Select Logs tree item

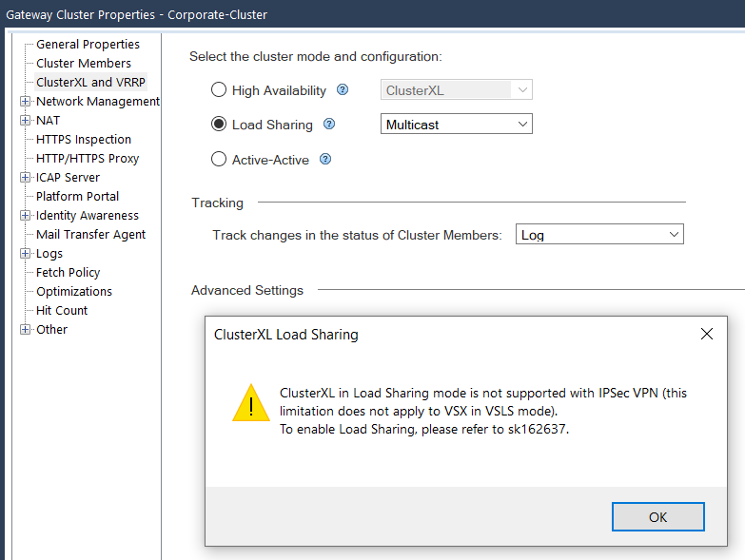(49, 254)
